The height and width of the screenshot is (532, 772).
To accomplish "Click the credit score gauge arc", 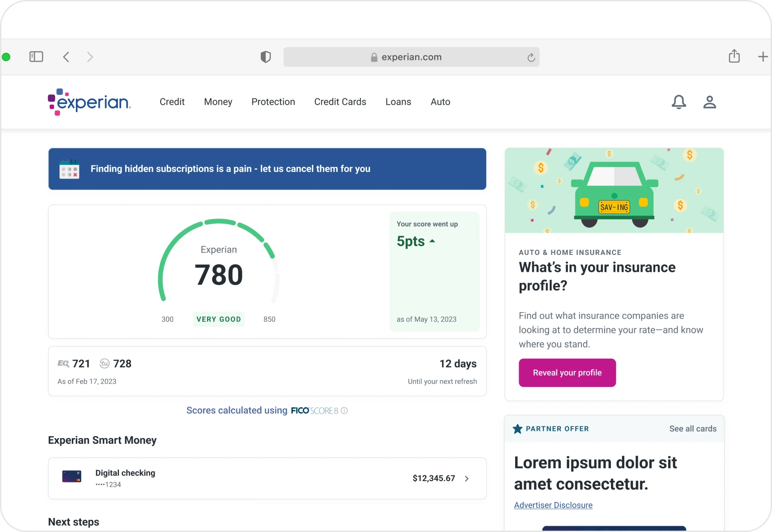I will (x=219, y=261).
